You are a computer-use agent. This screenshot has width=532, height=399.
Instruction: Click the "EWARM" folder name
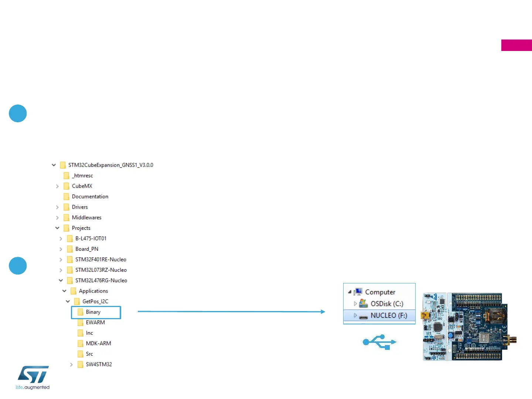[x=95, y=323]
